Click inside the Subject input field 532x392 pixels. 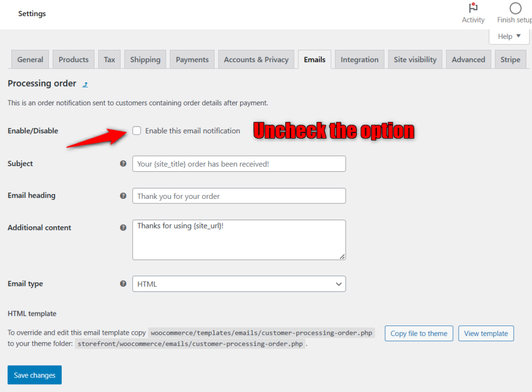coord(238,164)
